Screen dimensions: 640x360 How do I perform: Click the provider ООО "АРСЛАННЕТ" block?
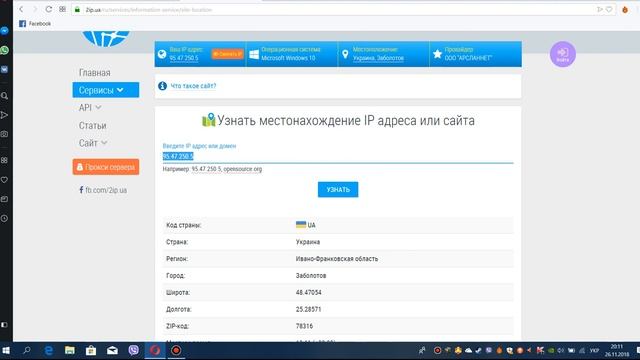(x=476, y=54)
